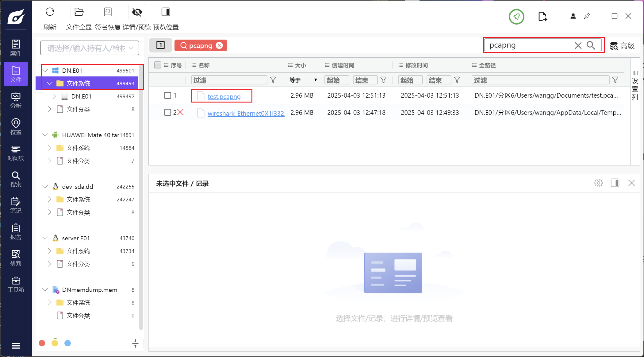
Task: Switch to the 报告 report sidebar tab
Action: [x=16, y=232]
